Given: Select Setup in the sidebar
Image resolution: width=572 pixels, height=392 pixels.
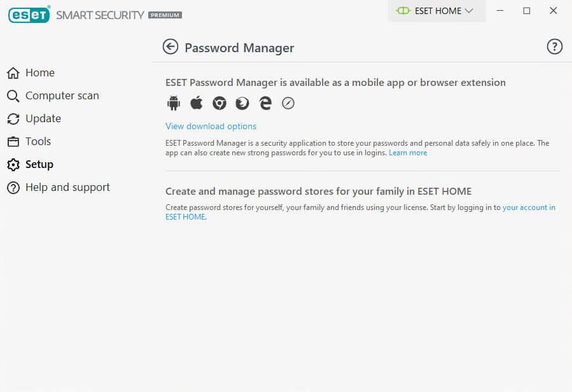Looking at the screenshot, I should (x=39, y=164).
